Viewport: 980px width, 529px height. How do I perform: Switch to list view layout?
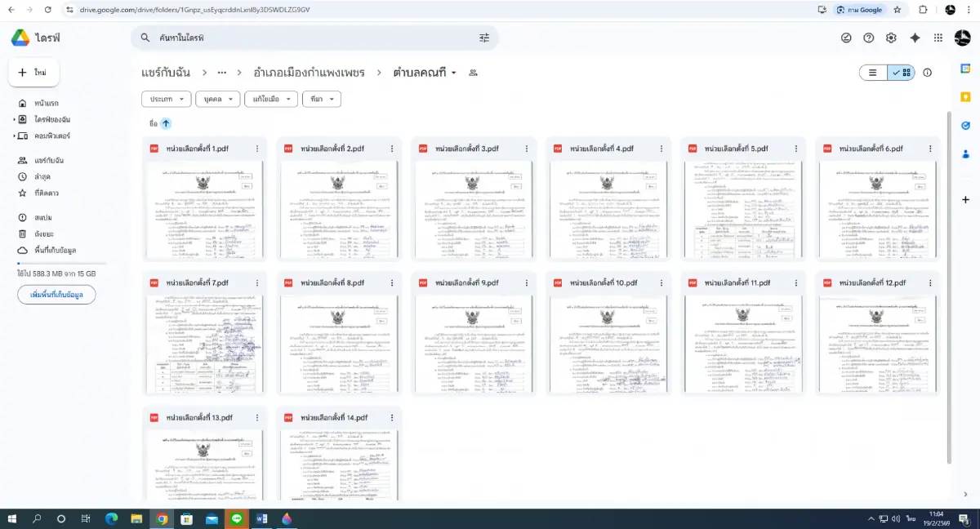(872, 72)
